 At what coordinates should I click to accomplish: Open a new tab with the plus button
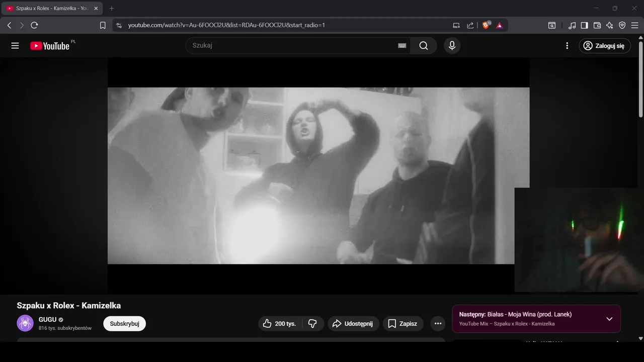(x=112, y=9)
